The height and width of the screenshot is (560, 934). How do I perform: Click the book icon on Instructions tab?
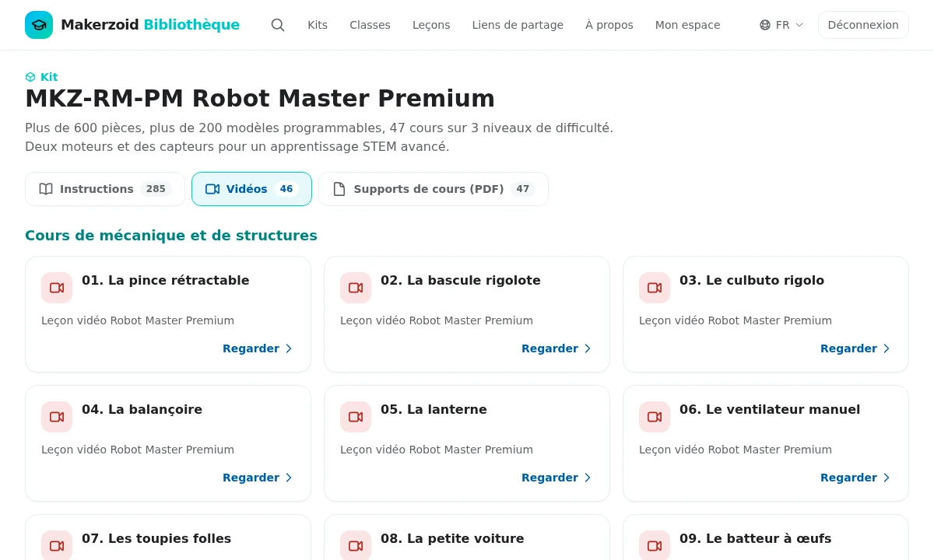click(x=46, y=189)
